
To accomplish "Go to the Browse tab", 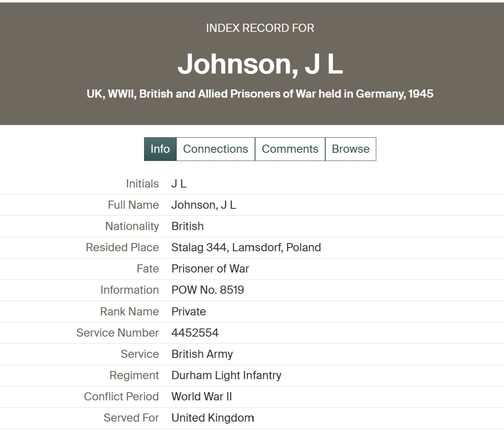I will 350,149.
